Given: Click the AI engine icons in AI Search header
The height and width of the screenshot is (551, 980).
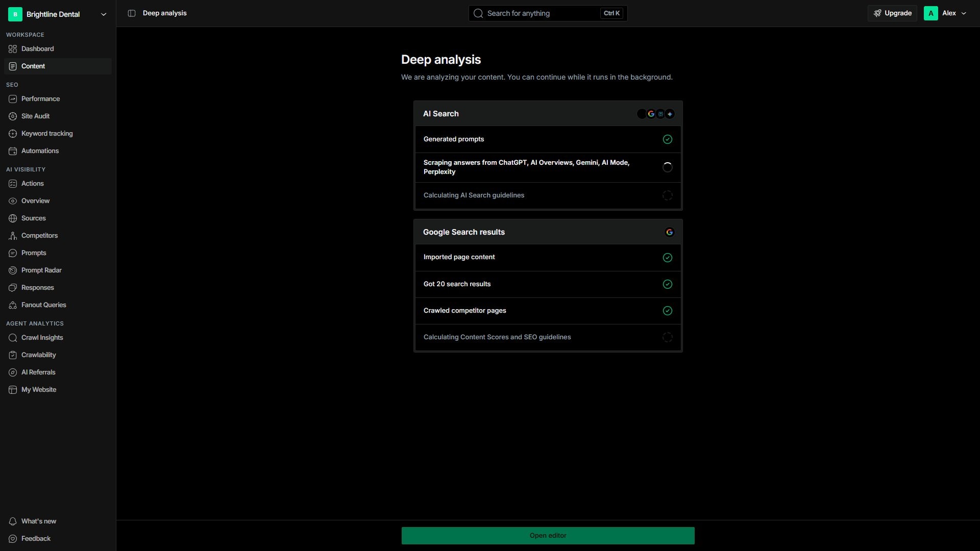Looking at the screenshot, I should [656, 114].
